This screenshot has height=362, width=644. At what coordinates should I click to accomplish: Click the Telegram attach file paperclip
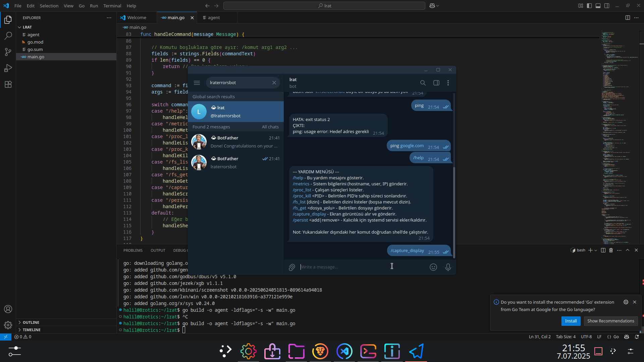pos(292,267)
